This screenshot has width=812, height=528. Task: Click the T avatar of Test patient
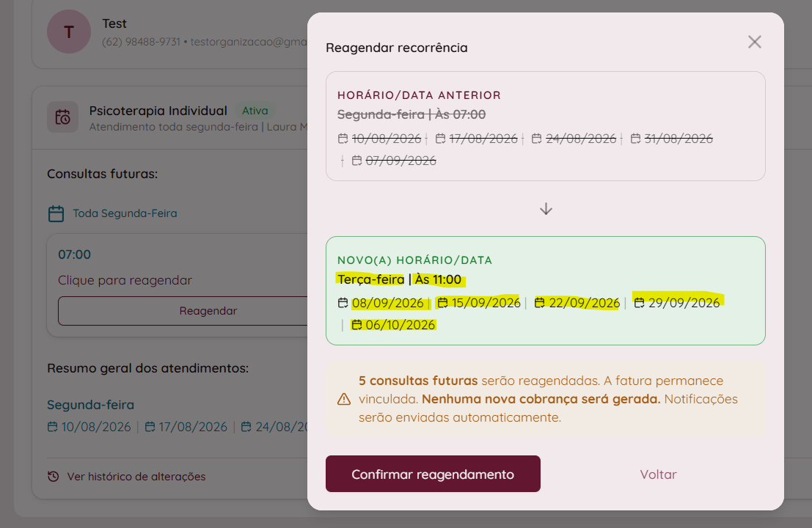69,32
